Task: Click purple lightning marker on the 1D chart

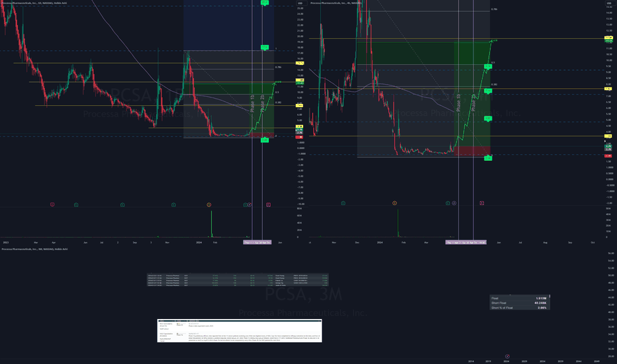Action: (250, 205)
